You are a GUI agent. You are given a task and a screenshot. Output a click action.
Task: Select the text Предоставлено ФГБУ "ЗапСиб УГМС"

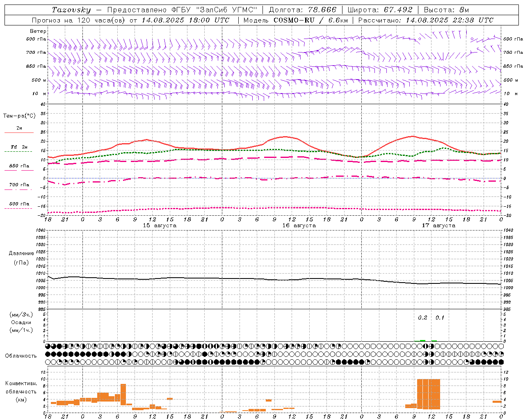[182, 10]
